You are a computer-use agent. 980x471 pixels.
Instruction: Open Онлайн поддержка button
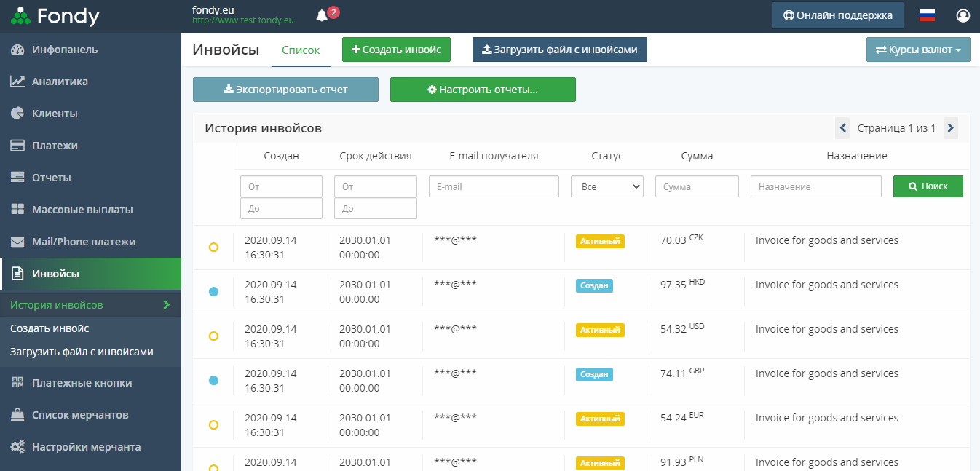click(837, 15)
